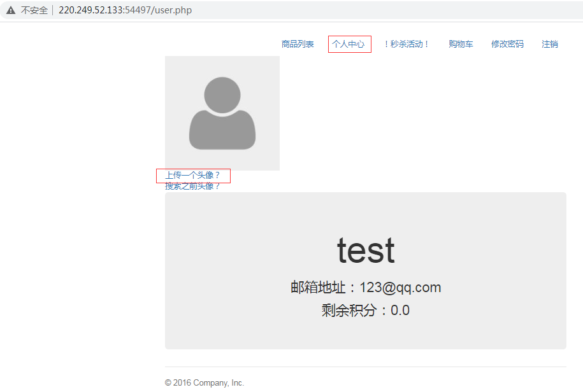Click the insecure-site warning triangle icon

tap(11, 10)
